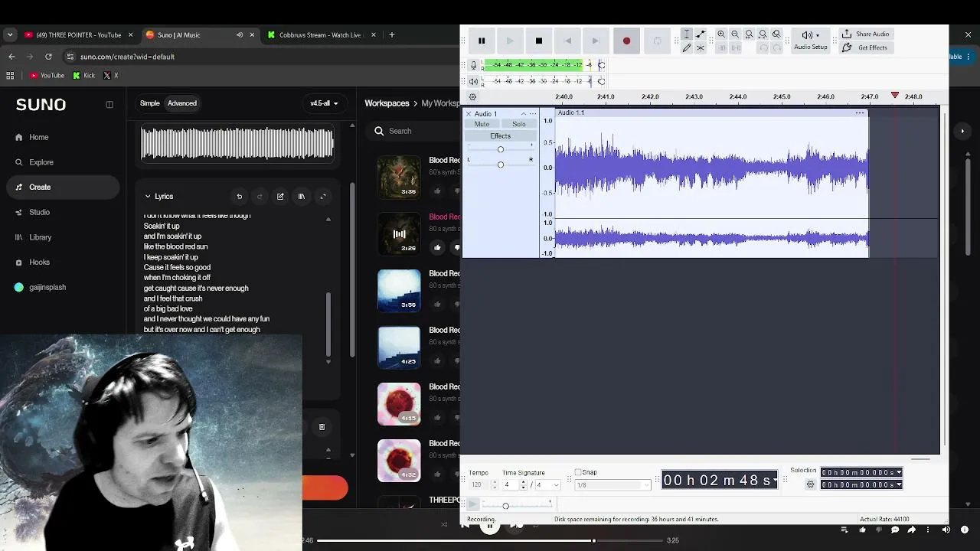Enable the Snap checkbox
This screenshot has height=551, width=980.
pyautogui.click(x=578, y=472)
